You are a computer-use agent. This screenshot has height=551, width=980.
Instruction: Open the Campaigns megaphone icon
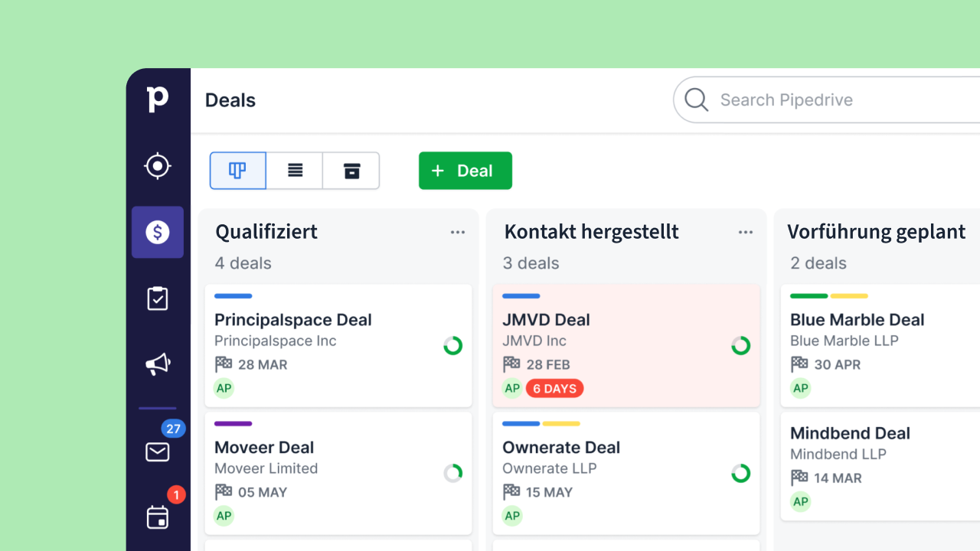[x=158, y=364]
